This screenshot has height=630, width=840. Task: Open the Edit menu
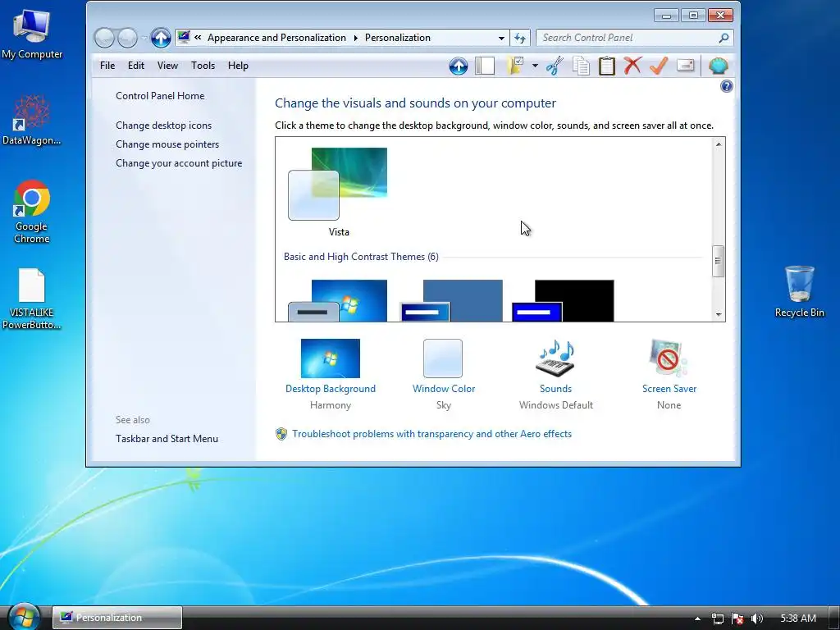coord(135,66)
